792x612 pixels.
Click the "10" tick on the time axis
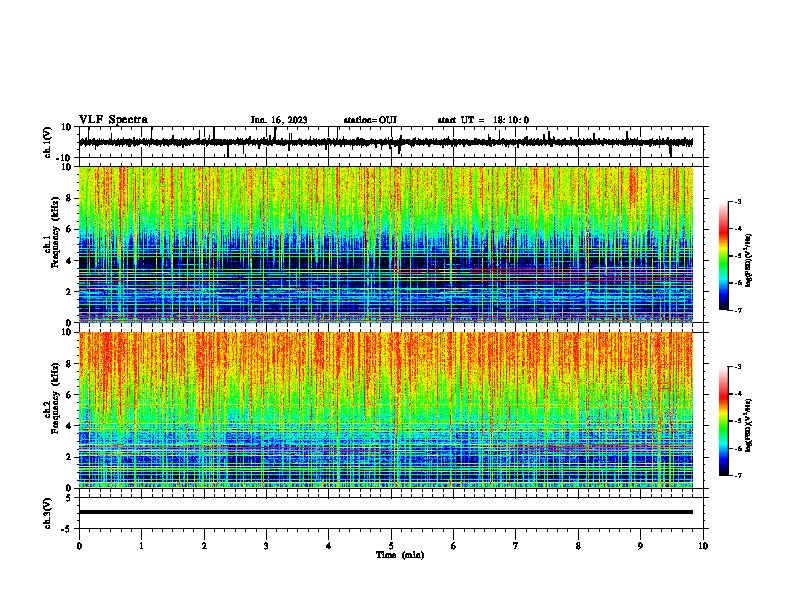[x=703, y=546]
